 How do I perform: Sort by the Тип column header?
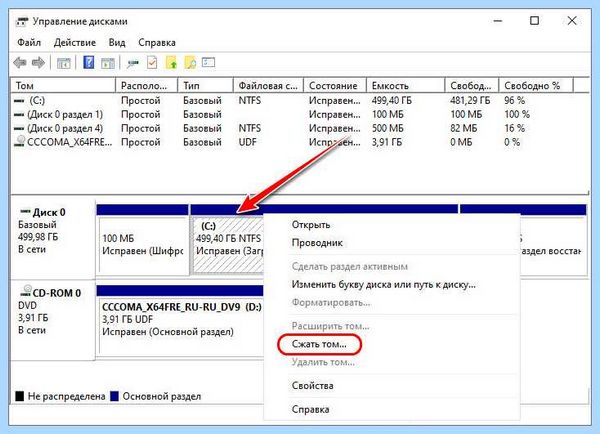tap(206, 86)
